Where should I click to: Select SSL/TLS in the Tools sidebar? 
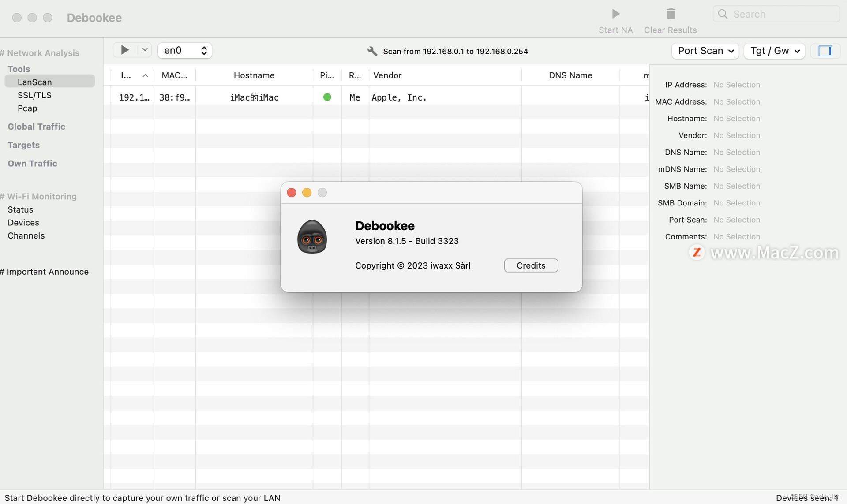pyautogui.click(x=34, y=95)
